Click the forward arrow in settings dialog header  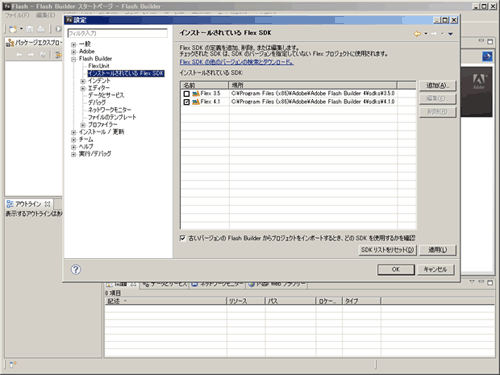click(434, 34)
